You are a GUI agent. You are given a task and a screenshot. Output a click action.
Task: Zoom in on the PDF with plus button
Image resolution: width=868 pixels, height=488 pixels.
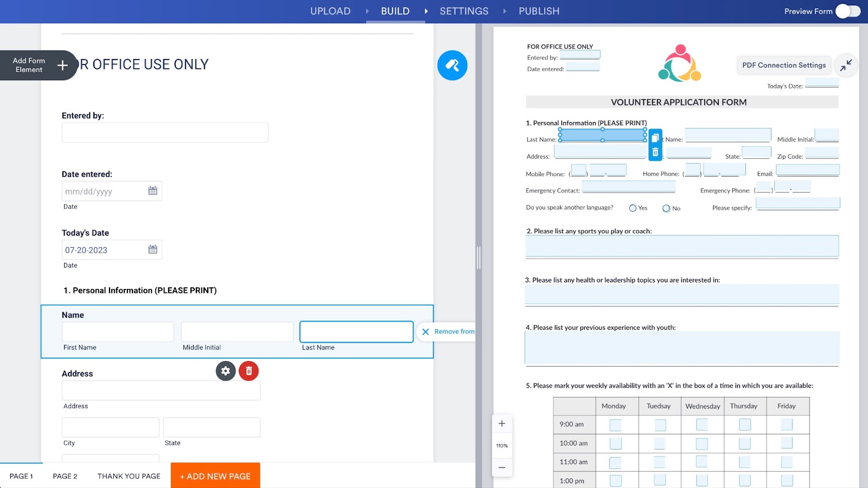pos(502,423)
